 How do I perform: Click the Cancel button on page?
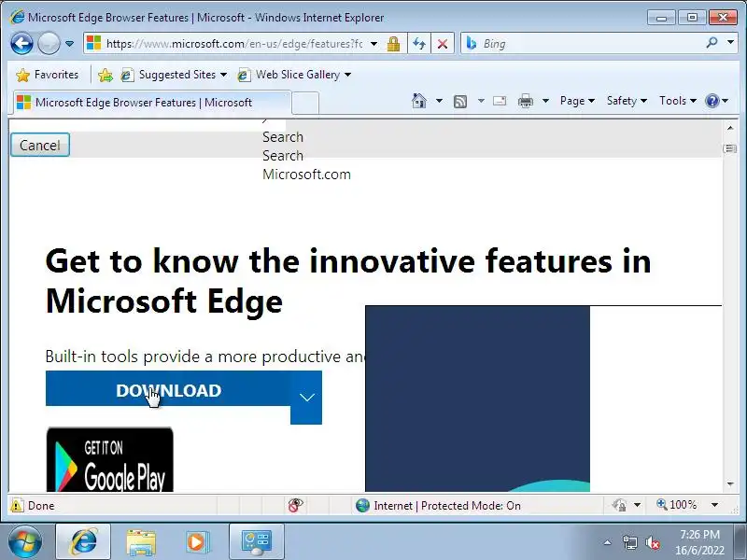pos(40,145)
